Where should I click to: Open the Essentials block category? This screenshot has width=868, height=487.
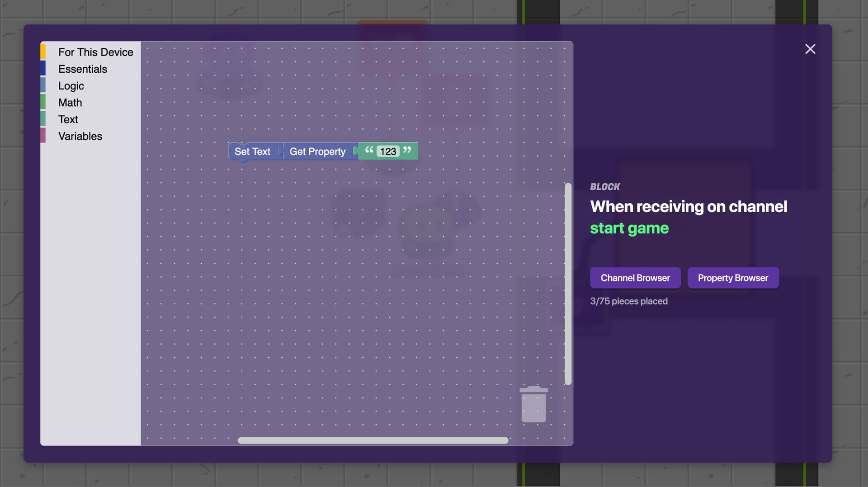point(82,69)
